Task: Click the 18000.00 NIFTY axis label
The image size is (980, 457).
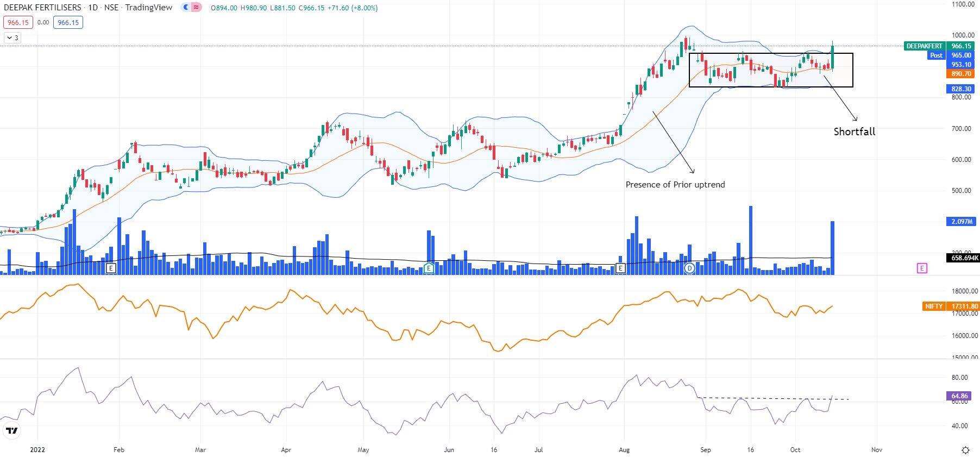Action: tap(964, 291)
